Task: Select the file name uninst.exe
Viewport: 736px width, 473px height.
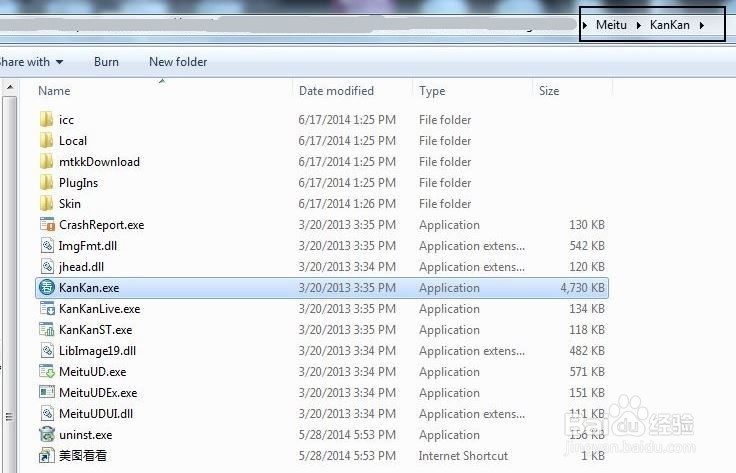Action: [85, 435]
